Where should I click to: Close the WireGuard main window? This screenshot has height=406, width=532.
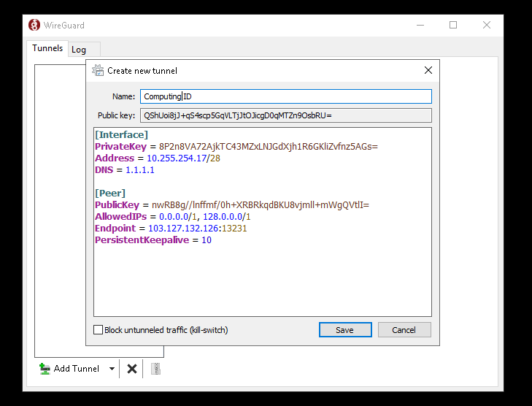[487, 25]
